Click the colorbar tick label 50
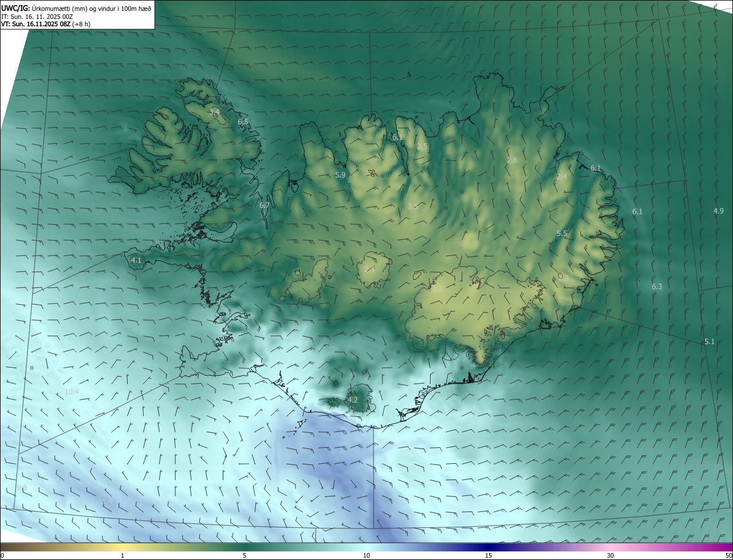 (x=728, y=555)
